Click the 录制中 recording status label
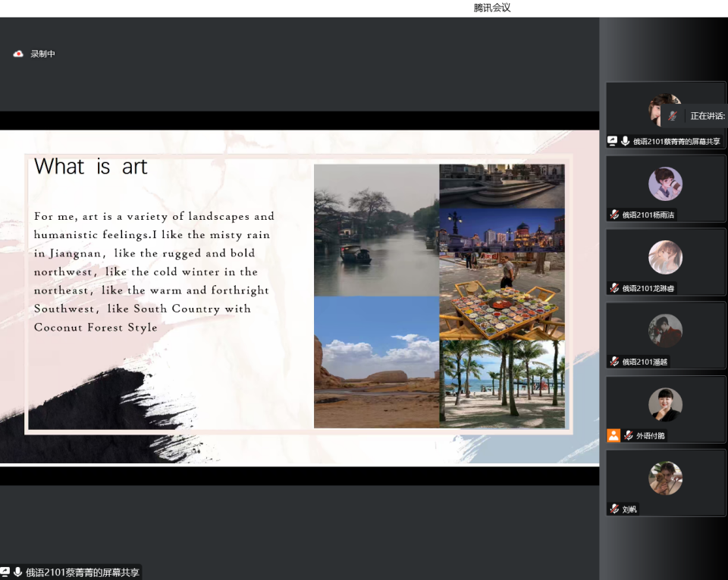Viewport: 728px width, 580px height. 42,54
